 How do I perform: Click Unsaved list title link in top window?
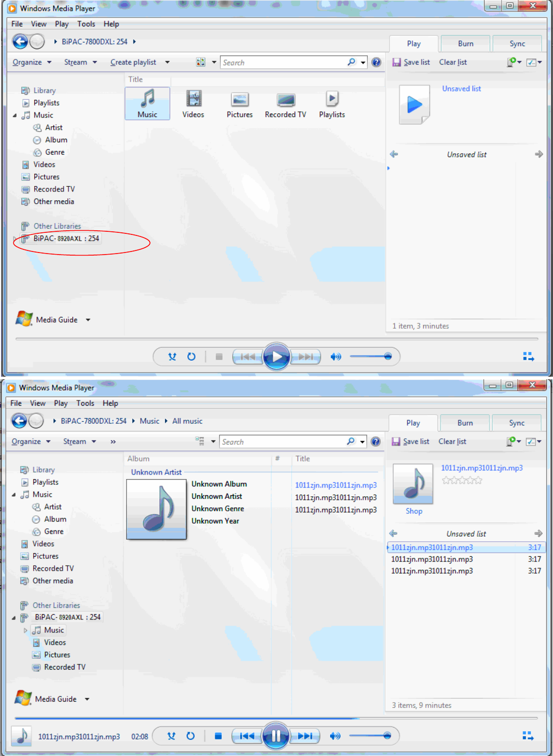click(x=461, y=88)
